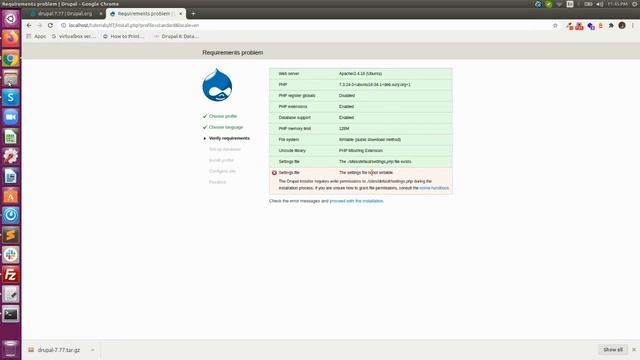The height and width of the screenshot is (360, 640).
Task: Open the text editor dock icon
Action: (11, 294)
